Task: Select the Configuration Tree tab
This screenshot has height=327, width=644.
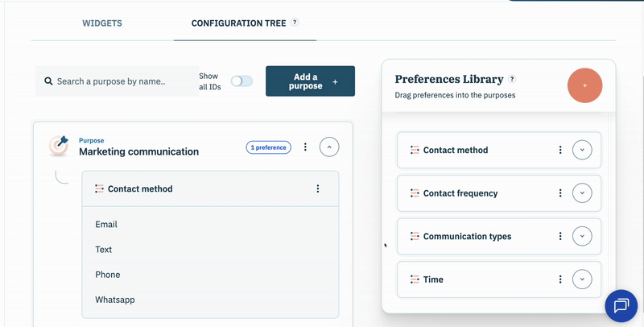Action: [238, 23]
